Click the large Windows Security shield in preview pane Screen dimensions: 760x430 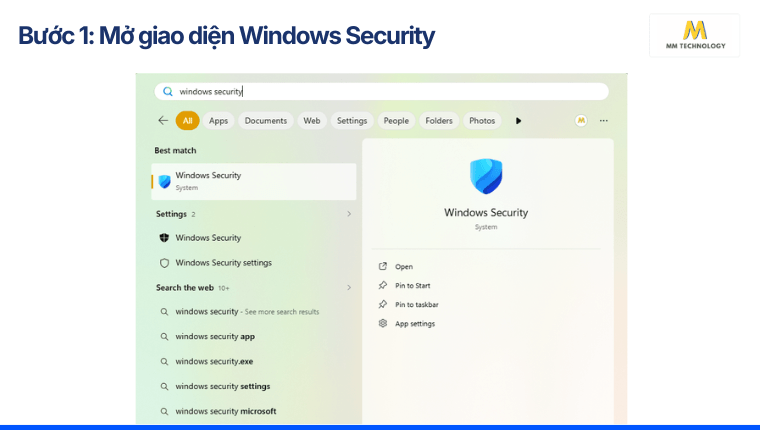pyautogui.click(x=486, y=176)
